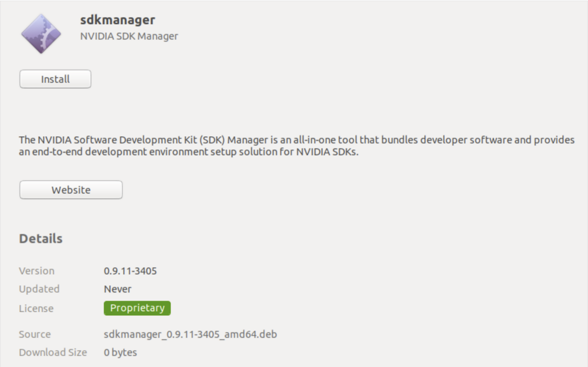The height and width of the screenshot is (367, 588).
Task: Click the sdkmanager diamond gear icon
Action: (41, 34)
